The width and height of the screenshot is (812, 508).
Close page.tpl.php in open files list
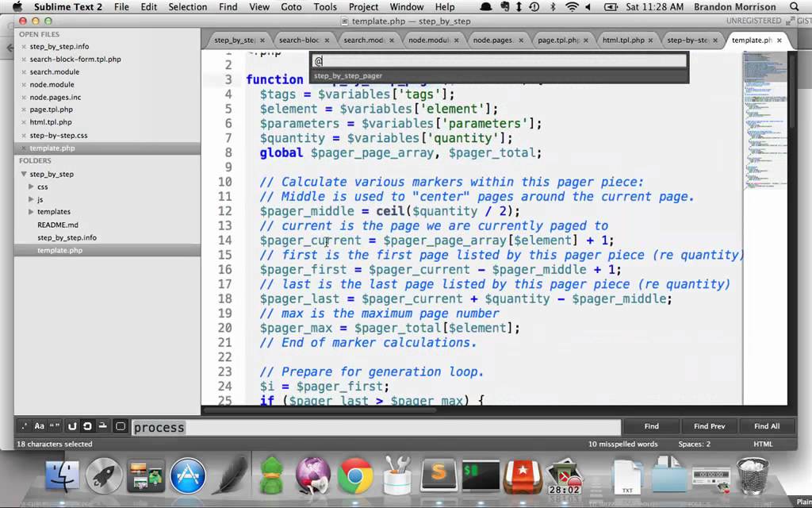click(24, 110)
